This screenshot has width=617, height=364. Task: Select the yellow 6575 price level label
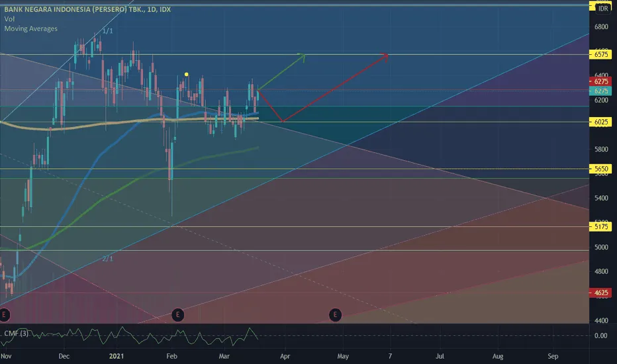point(601,55)
